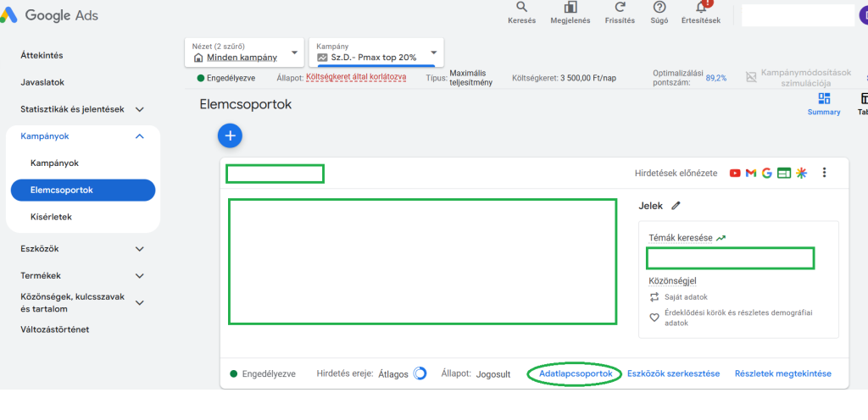Open the Súgó help icon

[659, 8]
